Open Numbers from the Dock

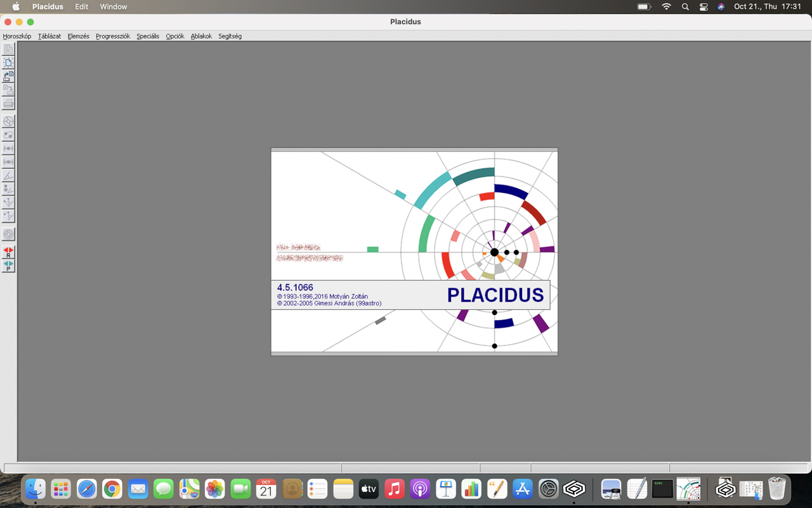(x=471, y=489)
